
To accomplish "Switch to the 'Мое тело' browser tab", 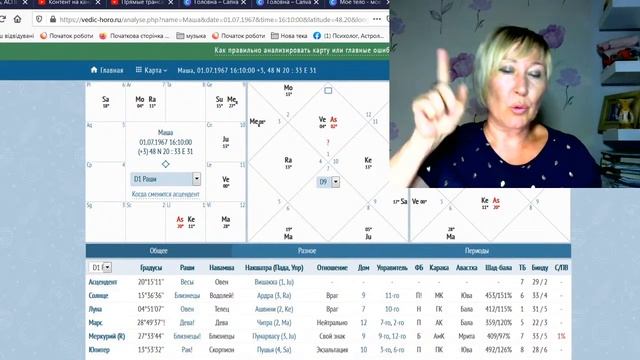I will coord(358,3).
